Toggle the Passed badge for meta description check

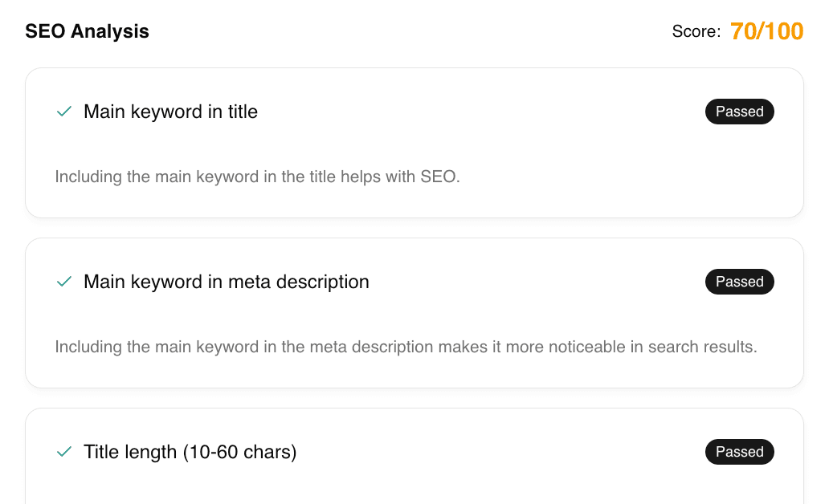(x=739, y=282)
